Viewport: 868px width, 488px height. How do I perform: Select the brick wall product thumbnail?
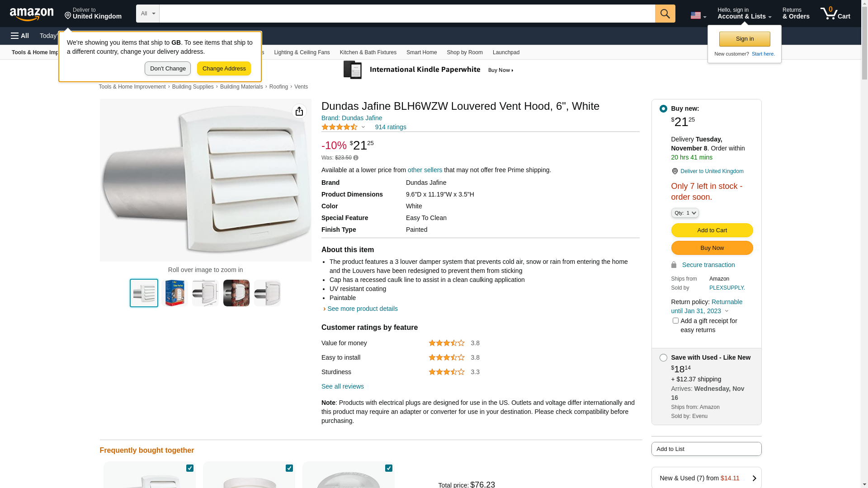(236, 293)
